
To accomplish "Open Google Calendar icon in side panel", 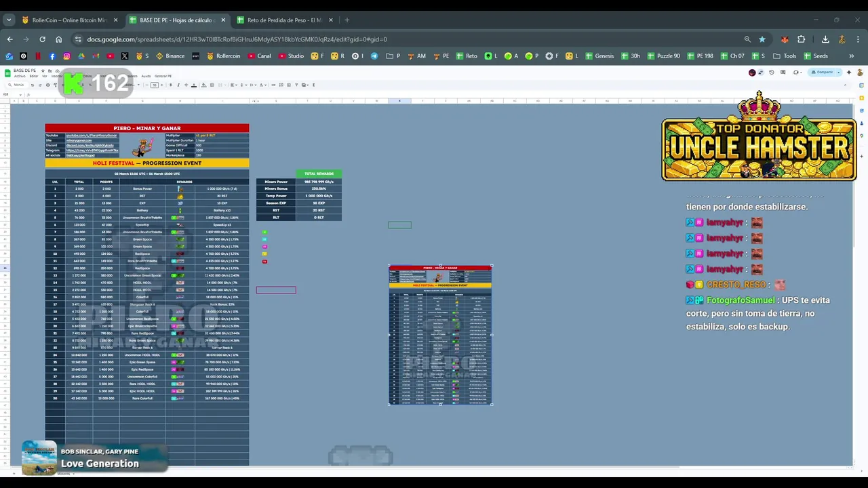I will tap(861, 85).
